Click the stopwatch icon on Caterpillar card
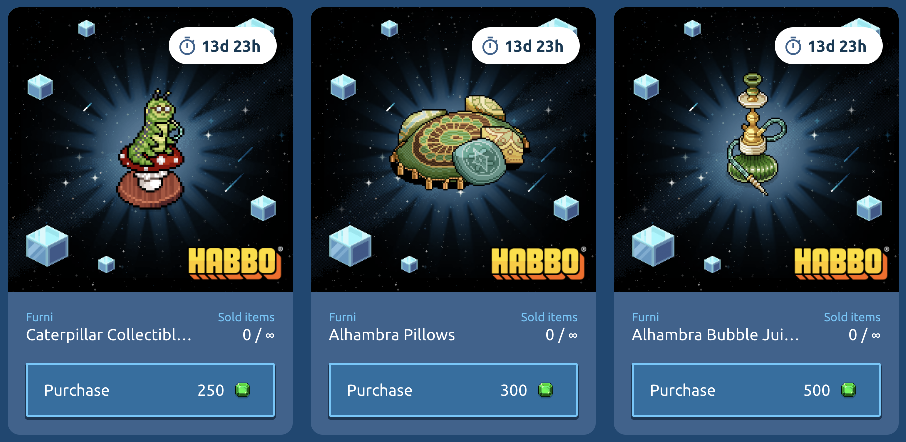The width and height of the screenshot is (906, 442). coord(187,46)
